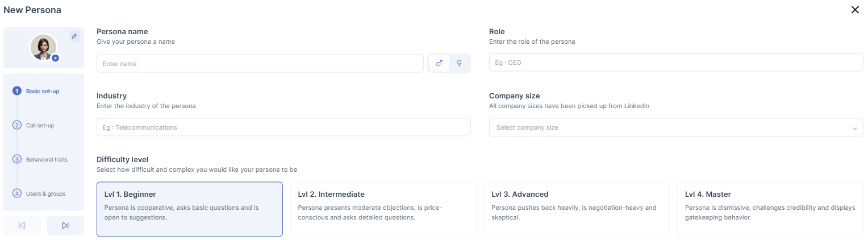The image size is (868, 240).
Task: Close the New Persona dialog
Action: pyautogui.click(x=855, y=10)
